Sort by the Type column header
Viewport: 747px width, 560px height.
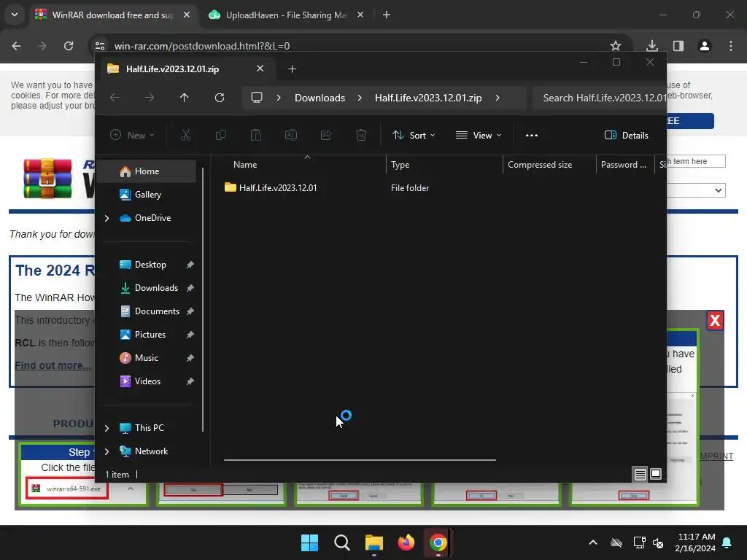coord(444,165)
